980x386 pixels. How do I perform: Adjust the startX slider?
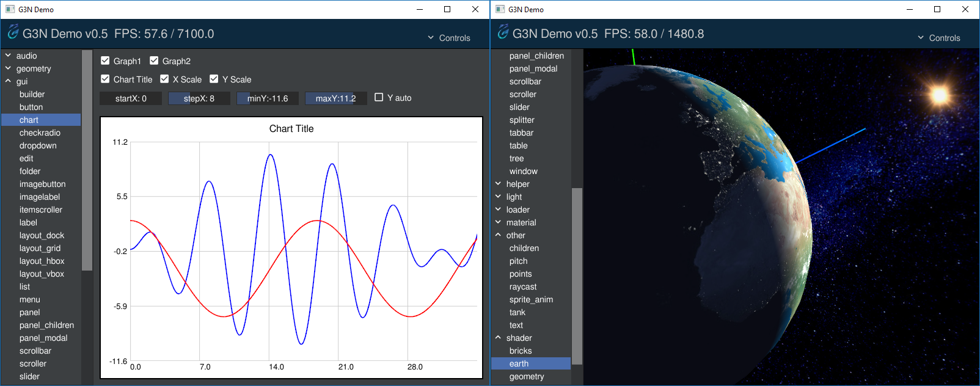131,98
